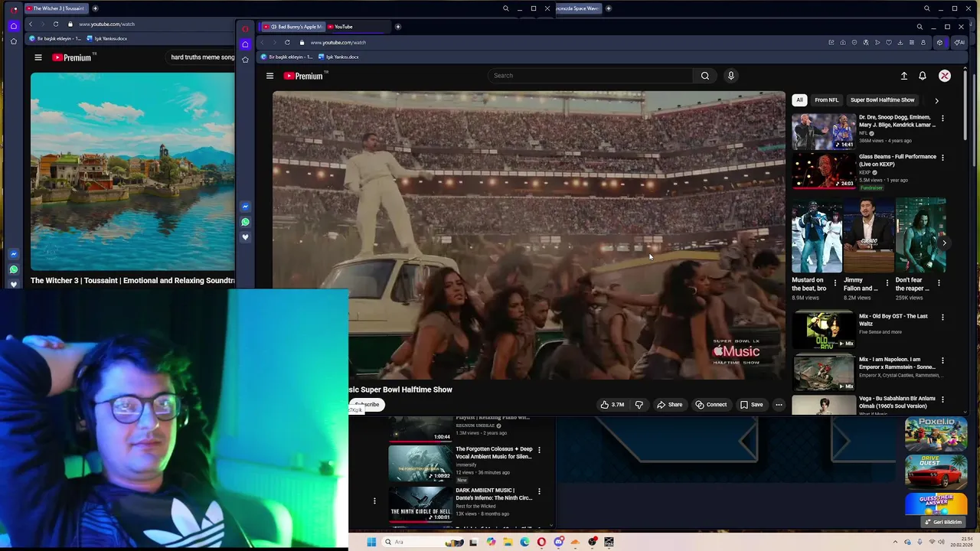Image resolution: width=980 pixels, height=551 pixels.
Task: Open hamburger menu in back YouTube window
Action: (x=38, y=57)
